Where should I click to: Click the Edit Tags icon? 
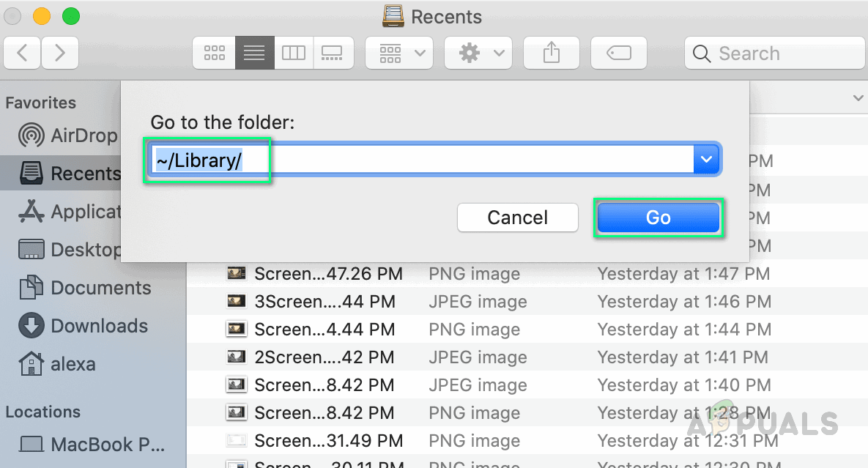click(x=618, y=53)
